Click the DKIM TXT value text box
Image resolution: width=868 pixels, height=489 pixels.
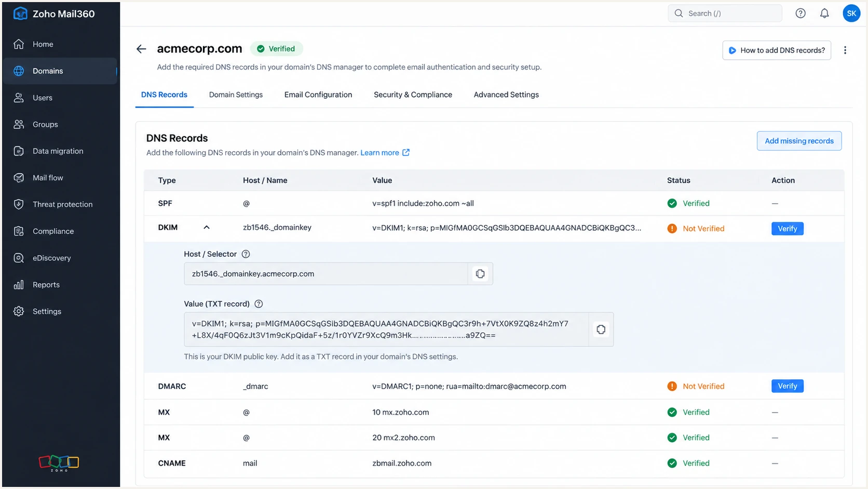click(x=386, y=329)
